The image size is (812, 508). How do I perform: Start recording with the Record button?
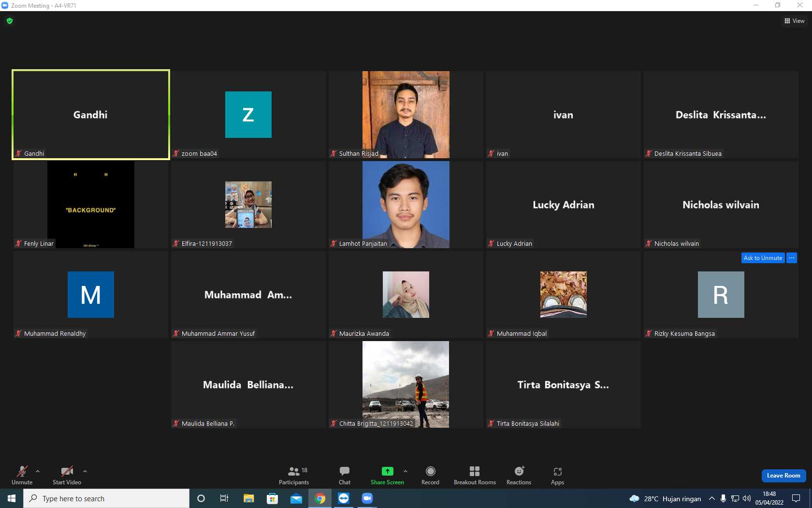pos(430,476)
